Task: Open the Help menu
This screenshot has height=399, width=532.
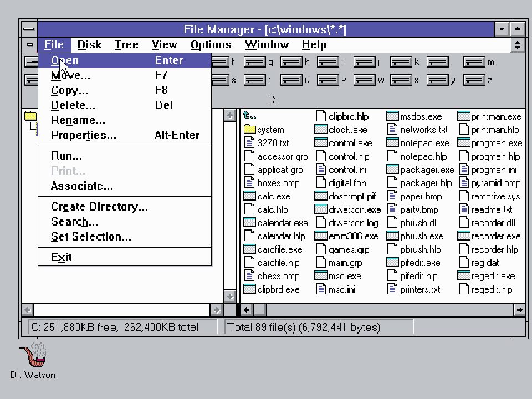Action: pos(314,44)
